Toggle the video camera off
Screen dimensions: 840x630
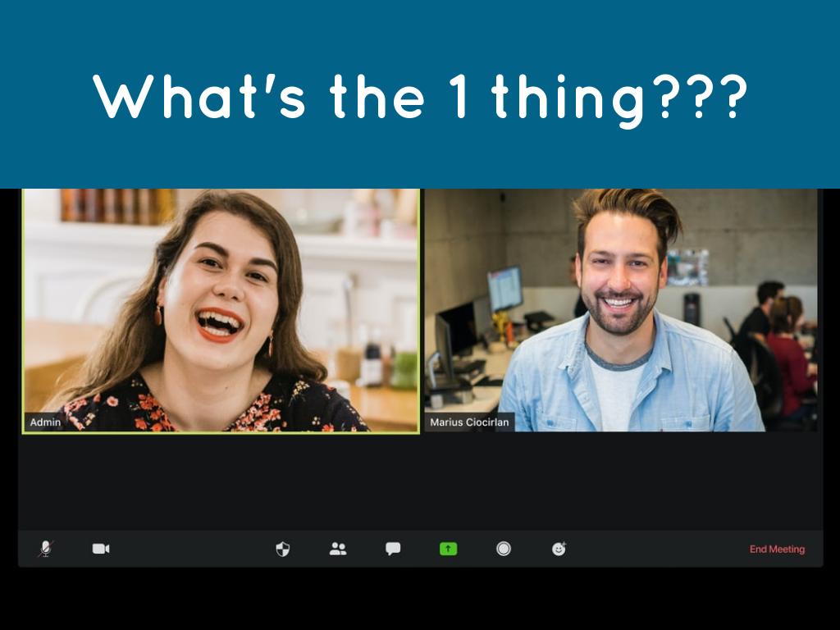tap(101, 549)
